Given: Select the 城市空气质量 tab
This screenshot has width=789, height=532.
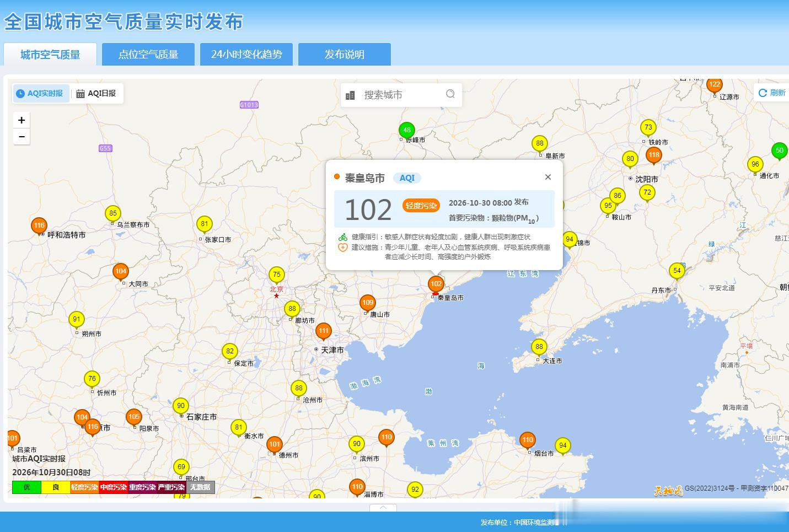Looking at the screenshot, I should point(50,55).
